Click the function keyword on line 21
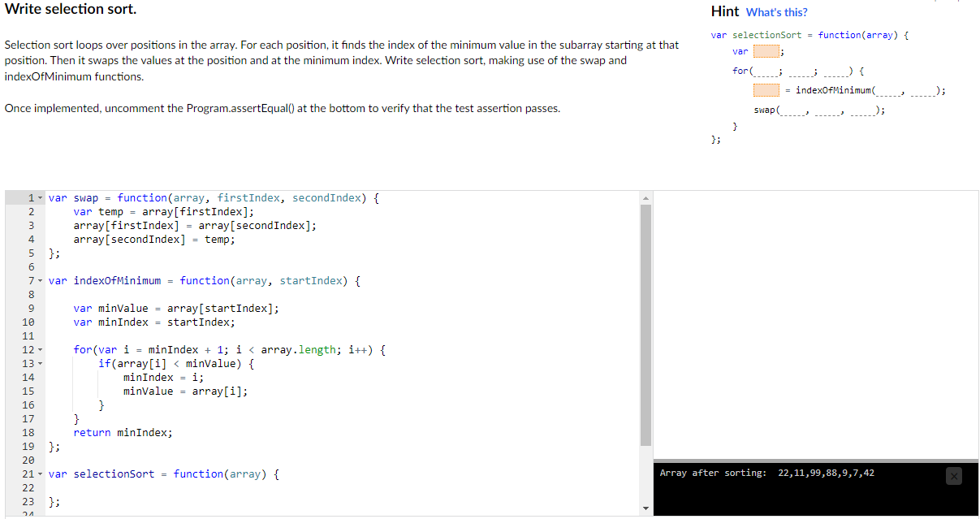The height and width of the screenshot is (519, 980). 201,474
